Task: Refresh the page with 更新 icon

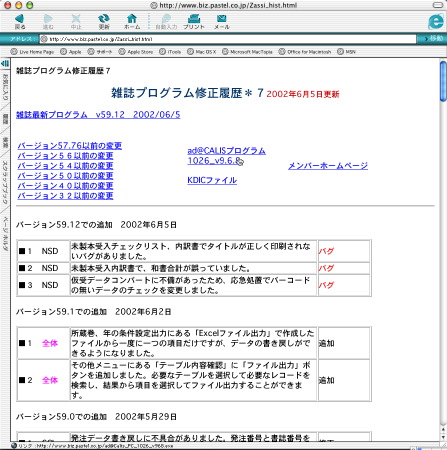Action: click(104, 22)
